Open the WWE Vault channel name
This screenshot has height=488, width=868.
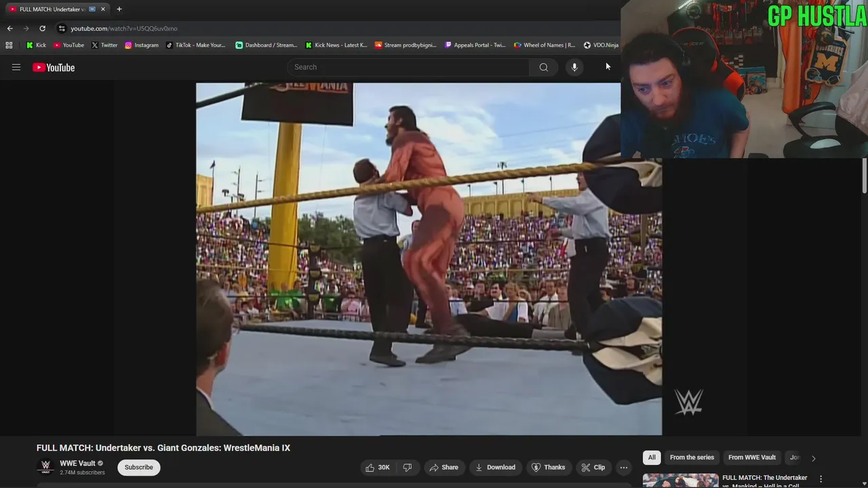(x=77, y=464)
